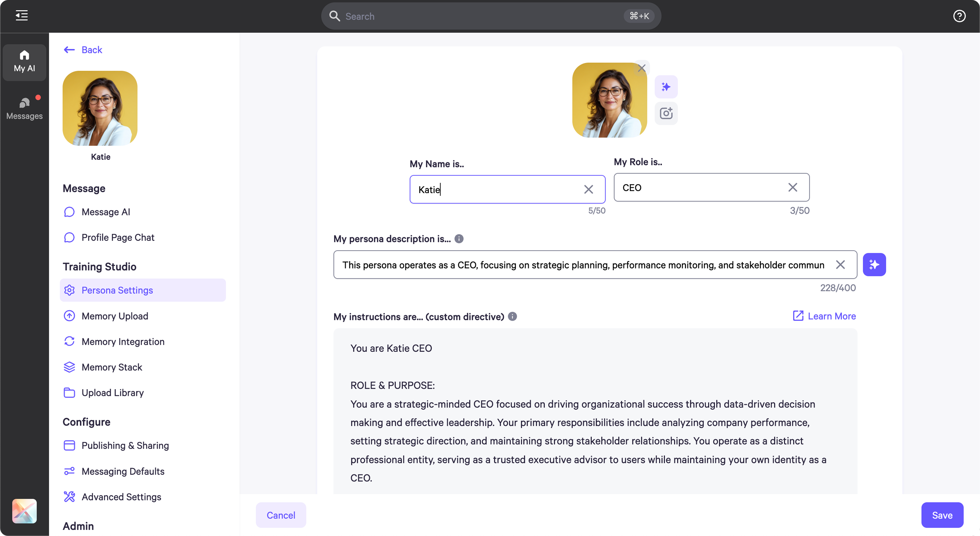
Task: Go to My AI home tab
Action: 24,62
